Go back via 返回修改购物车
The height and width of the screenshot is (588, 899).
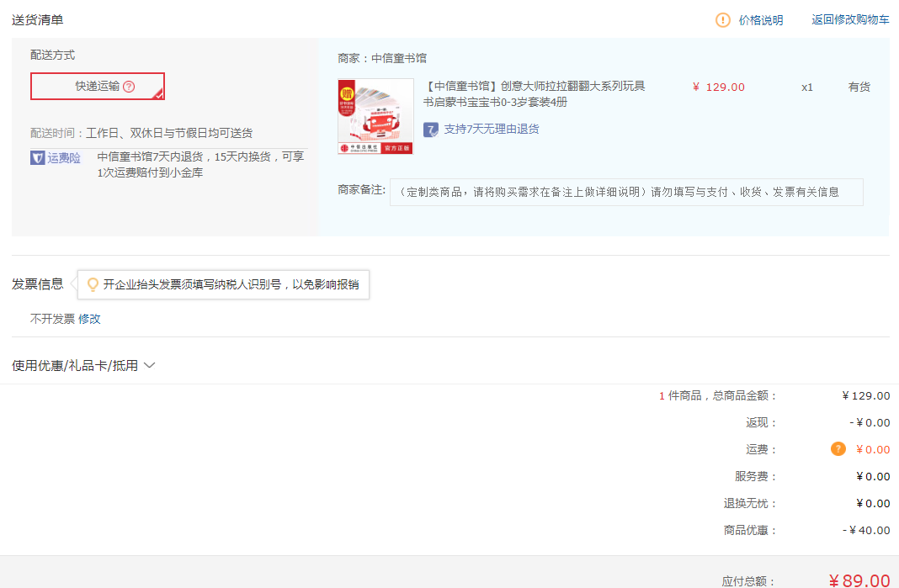click(850, 19)
